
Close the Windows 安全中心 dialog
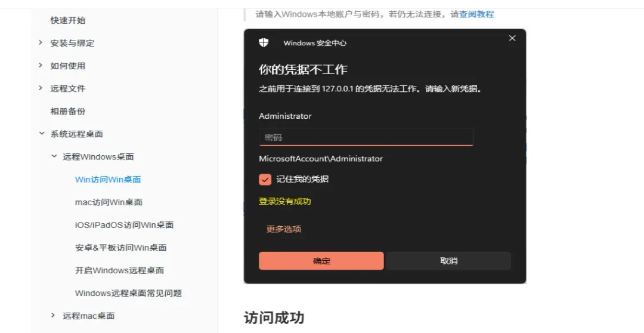[x=512, y=38]
